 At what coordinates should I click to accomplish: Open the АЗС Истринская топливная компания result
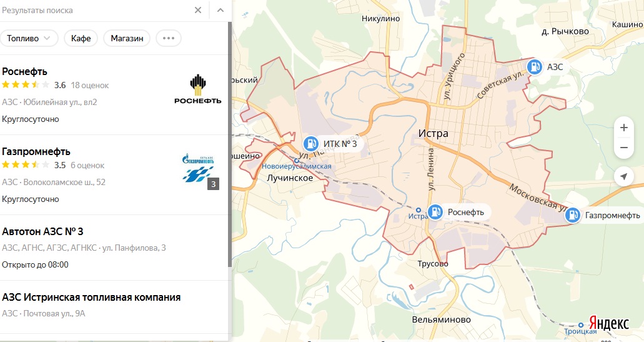point(91,297)
